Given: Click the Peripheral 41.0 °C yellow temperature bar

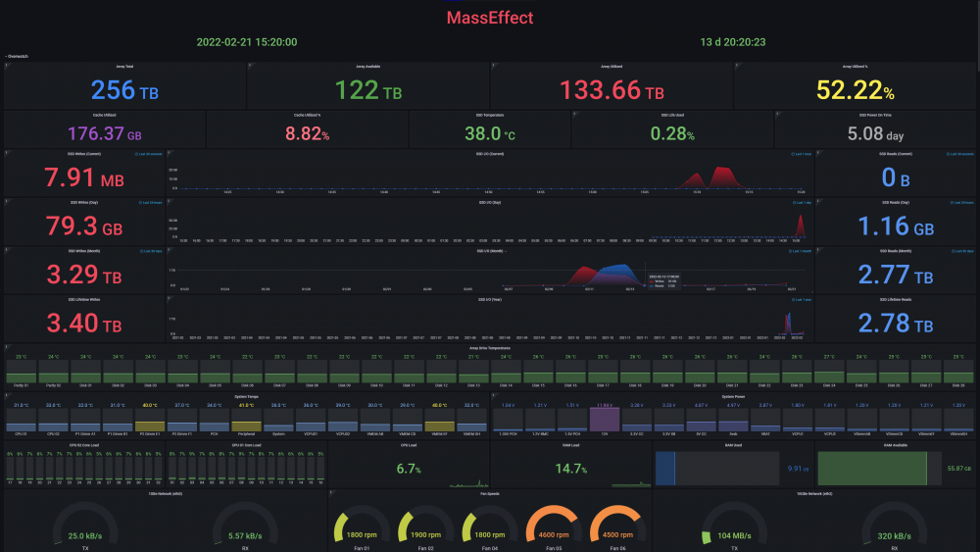Looking at the screenshot, I should tap(246, 420).
